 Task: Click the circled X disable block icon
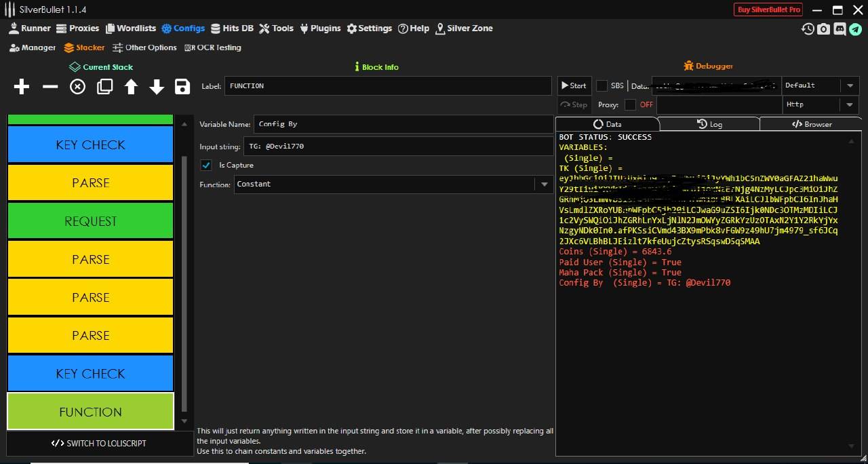(x=78, y=87)
